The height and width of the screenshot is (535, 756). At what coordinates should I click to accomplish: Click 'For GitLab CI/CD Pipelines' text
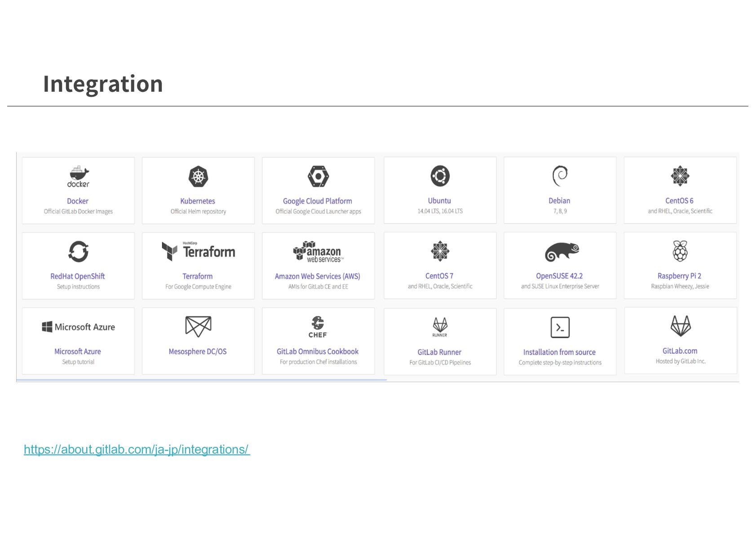point(440,362)
